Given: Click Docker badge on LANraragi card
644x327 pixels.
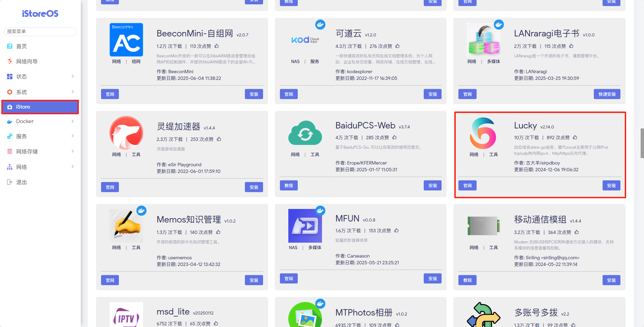Looking at the screenshot, I should (499, 25).
